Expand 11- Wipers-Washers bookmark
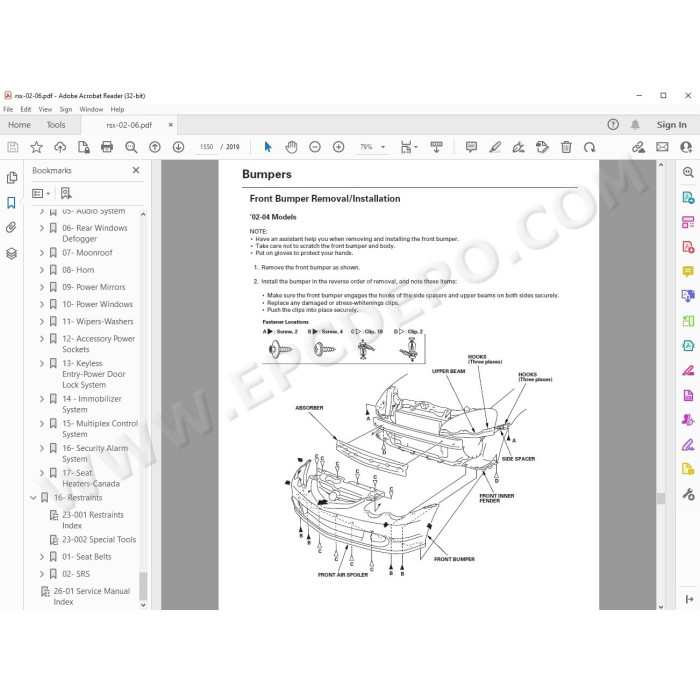This screenshot has height=700, width=700. pos(42,321)
